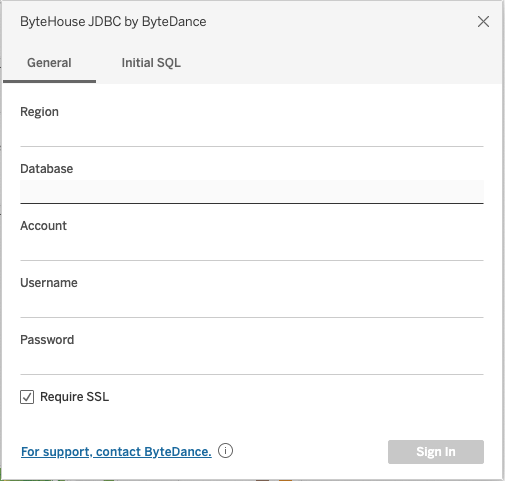Click into the Username text field

pos(252,306)
